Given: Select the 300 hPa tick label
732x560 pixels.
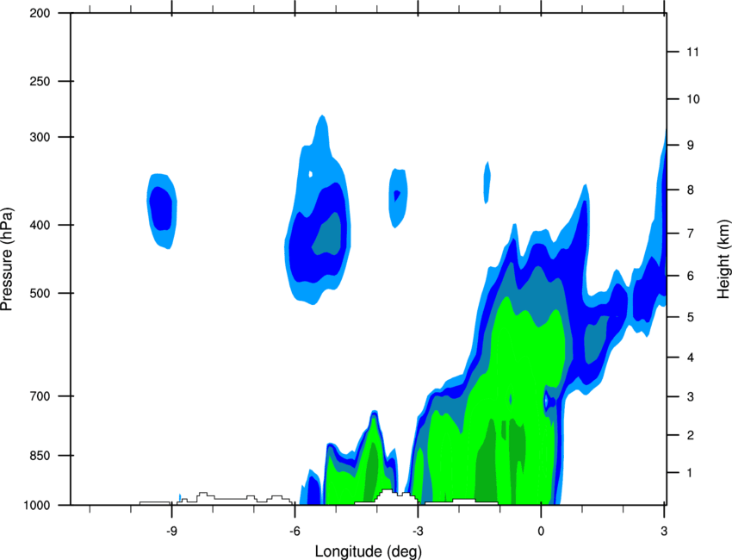Looking at the screenshot, I should (40, 137).
